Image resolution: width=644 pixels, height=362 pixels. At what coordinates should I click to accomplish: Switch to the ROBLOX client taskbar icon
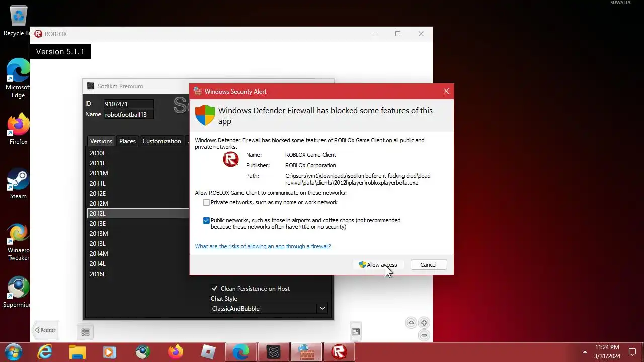[x=339, y=352]
